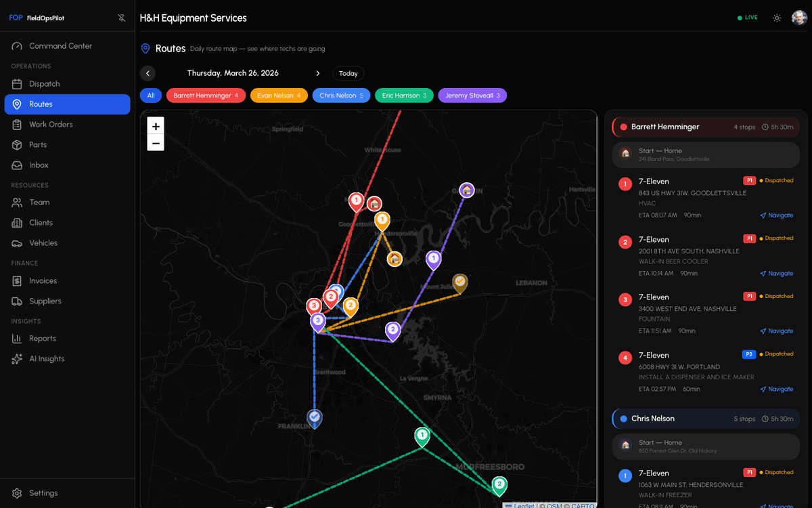Viewport: 812px width, 508px height.
Task: Open Command Center from the sidebar
Action: coord(60,45)
